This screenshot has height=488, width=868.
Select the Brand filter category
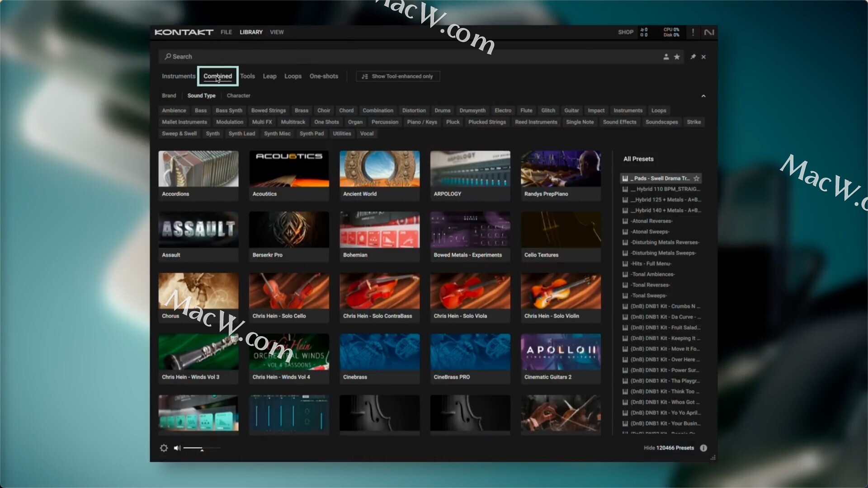(x=169, y=95)
